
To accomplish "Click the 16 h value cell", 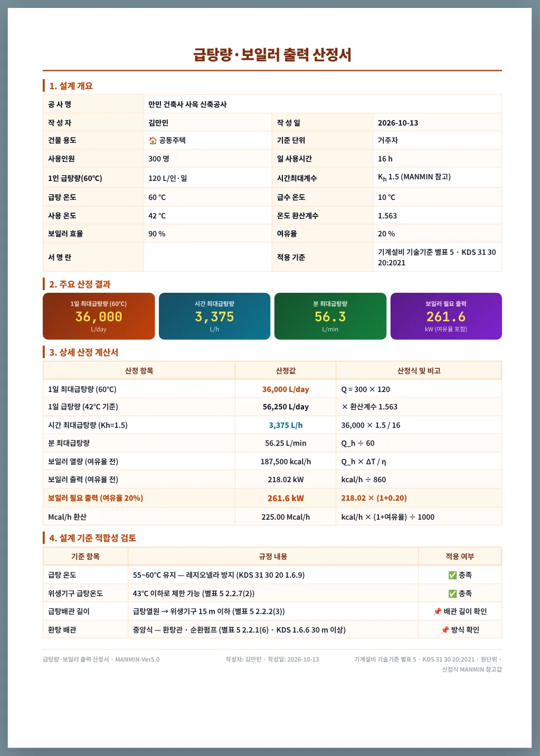I will 437,158.
